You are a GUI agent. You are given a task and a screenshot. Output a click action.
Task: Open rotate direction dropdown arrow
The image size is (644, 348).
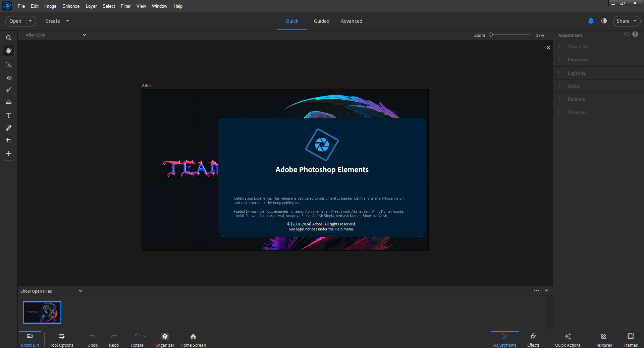145,336
